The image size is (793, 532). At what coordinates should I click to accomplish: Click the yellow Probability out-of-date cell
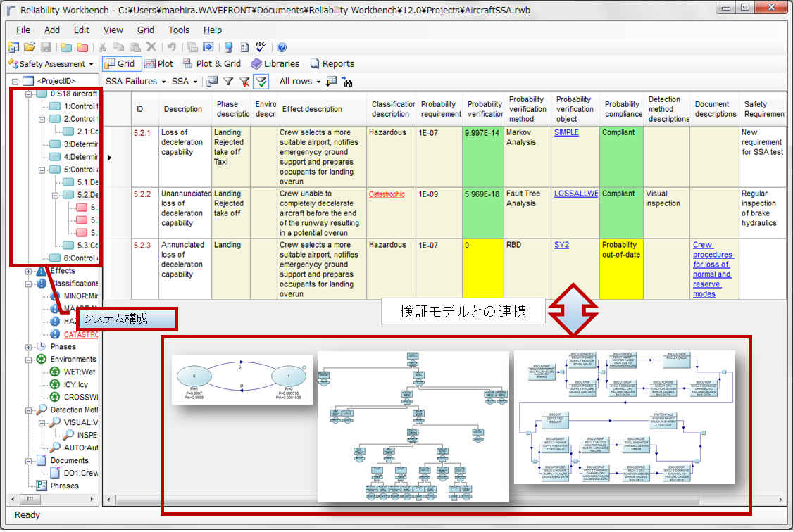point(621,270)
